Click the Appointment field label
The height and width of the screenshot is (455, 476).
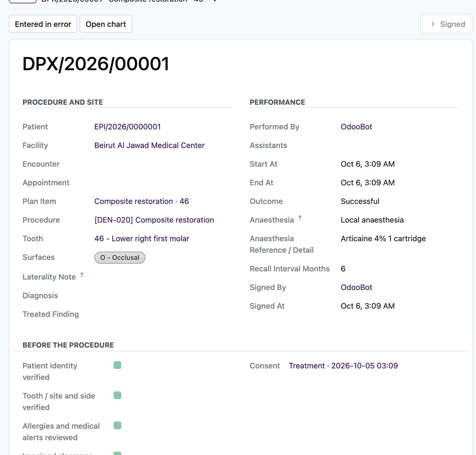[x=46, y=183]
